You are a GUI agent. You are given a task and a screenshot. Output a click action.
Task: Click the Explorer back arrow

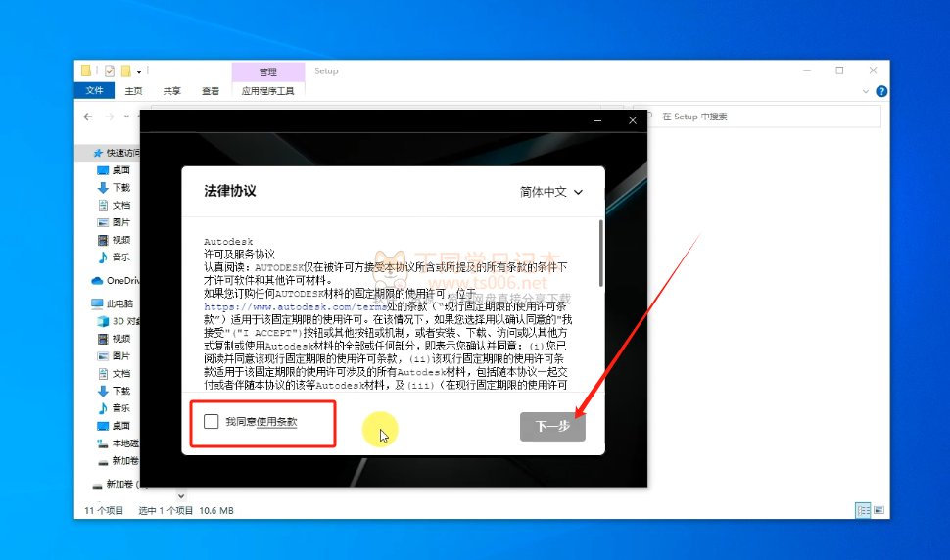[88, 117]
